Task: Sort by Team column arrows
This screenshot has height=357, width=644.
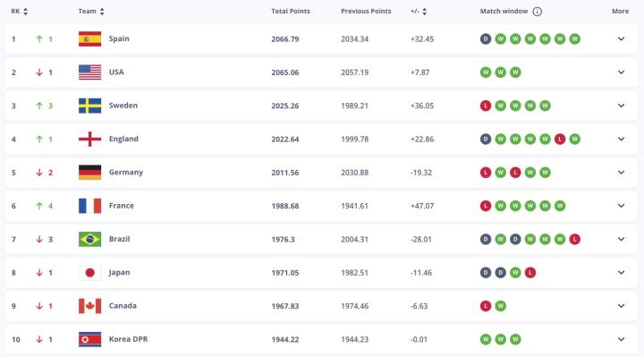Action: [102, 12]
